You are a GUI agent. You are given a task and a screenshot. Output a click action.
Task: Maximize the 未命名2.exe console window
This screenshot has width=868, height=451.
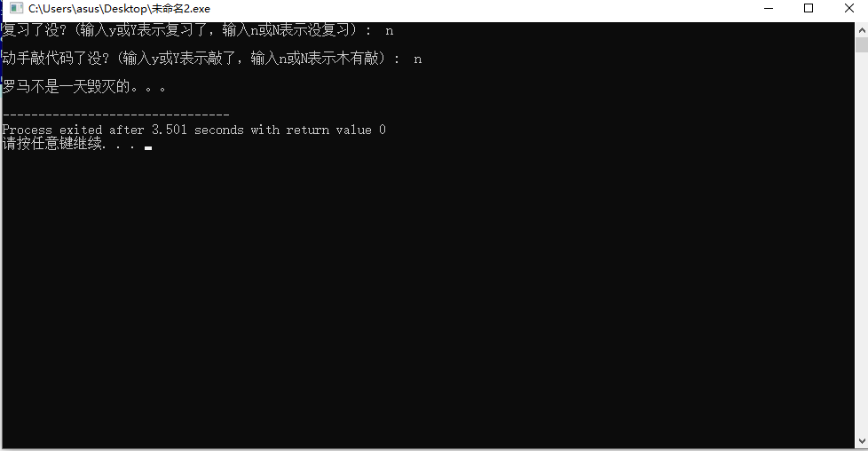(809, 8)
